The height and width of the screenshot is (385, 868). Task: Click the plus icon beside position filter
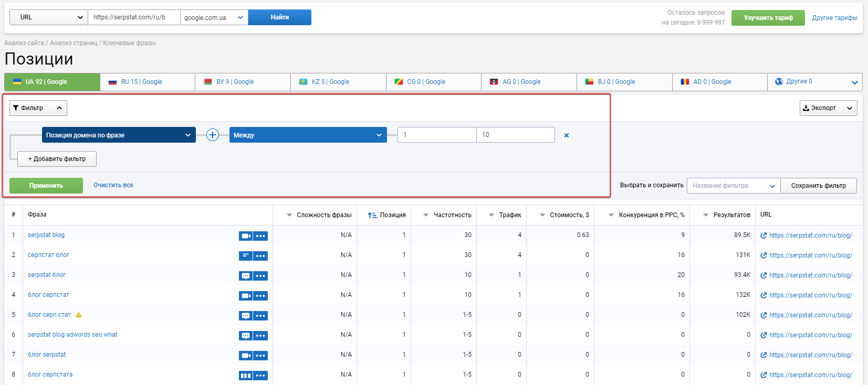tap(212, 135)
